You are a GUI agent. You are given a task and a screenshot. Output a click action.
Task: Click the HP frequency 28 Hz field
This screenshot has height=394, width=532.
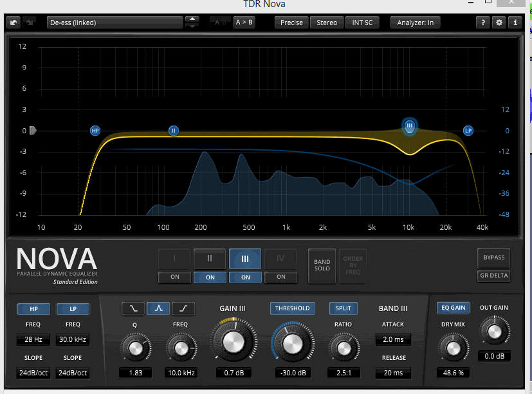point(33,340)
